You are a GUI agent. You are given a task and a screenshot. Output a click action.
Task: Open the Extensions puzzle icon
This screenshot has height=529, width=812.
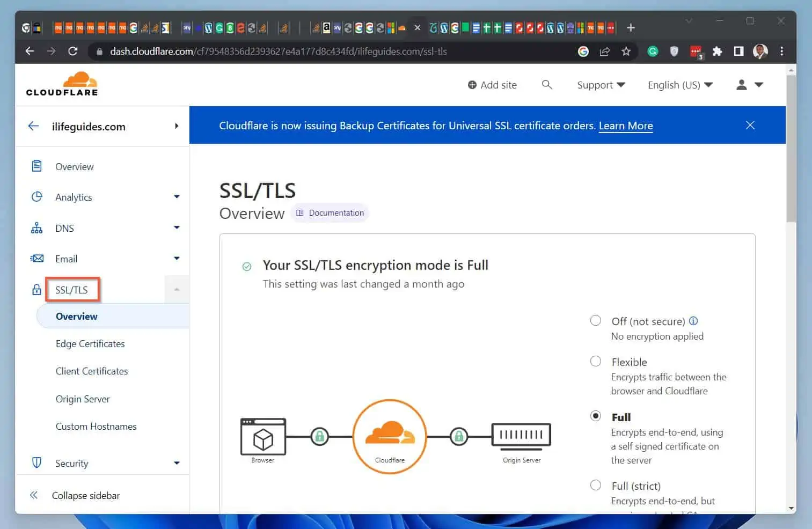pyautogui.click(x=717, y=52)
